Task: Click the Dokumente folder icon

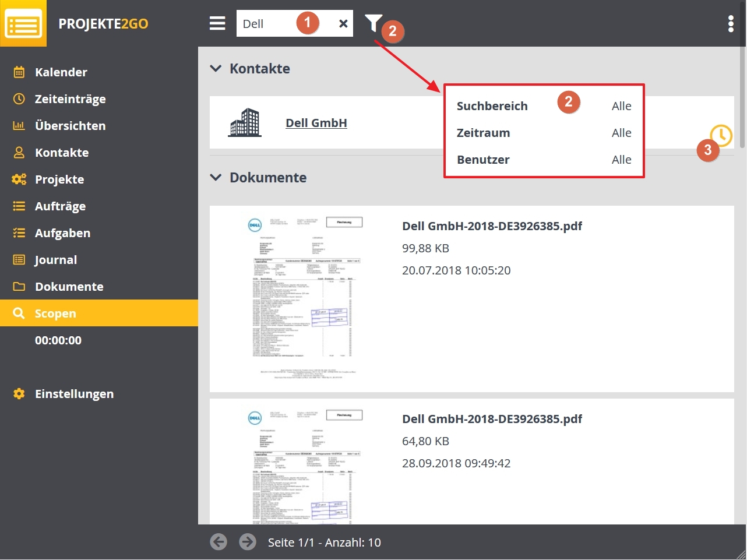Action: coord(19,287)
